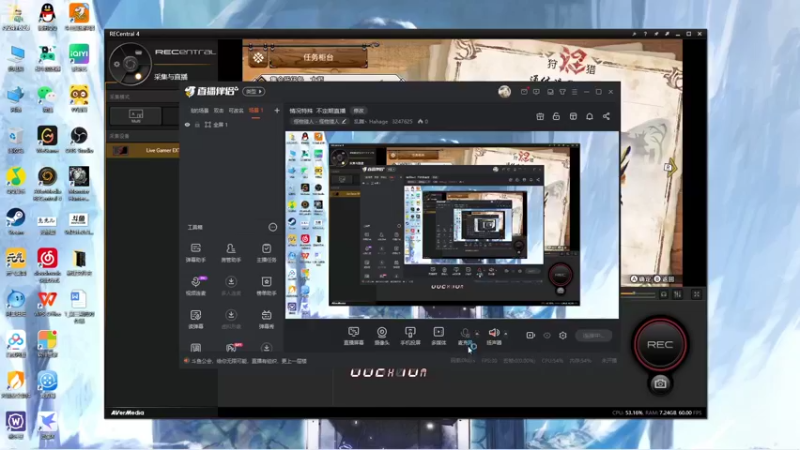Screen dimensions: 800x450
Task: Open the room manager assistant tool
Action: [x=231, y=253]
